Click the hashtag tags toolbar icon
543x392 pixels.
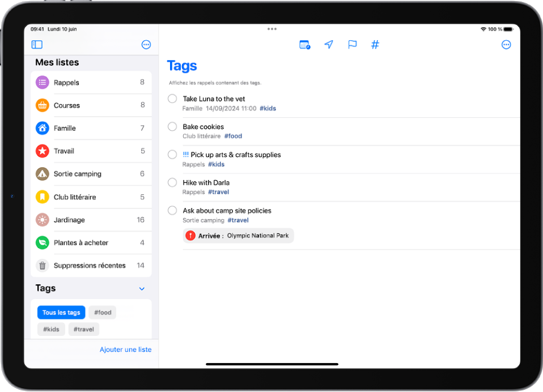click(375, 45)
